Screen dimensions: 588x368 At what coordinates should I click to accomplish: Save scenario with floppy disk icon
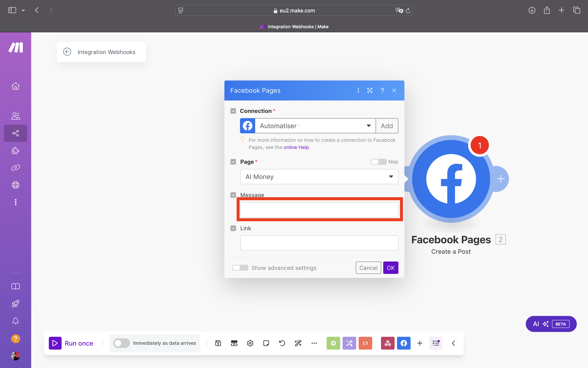click(x=218, y=343)
